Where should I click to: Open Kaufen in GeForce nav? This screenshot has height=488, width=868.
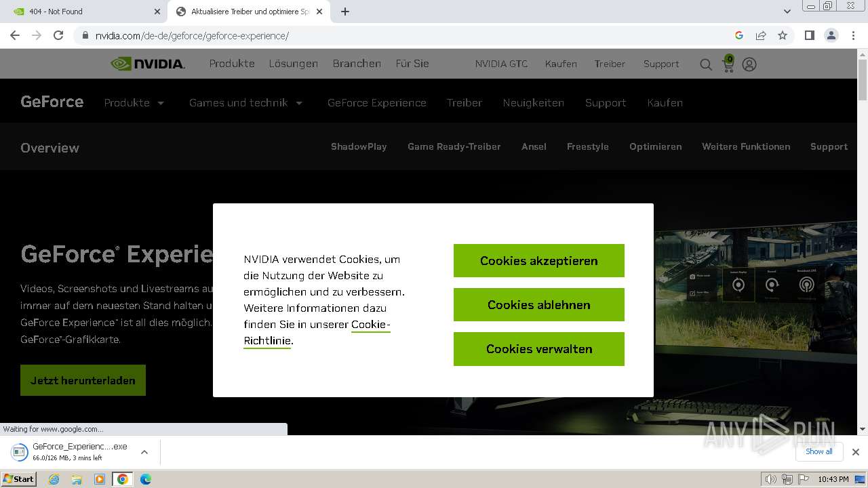[x=665, y=103]
